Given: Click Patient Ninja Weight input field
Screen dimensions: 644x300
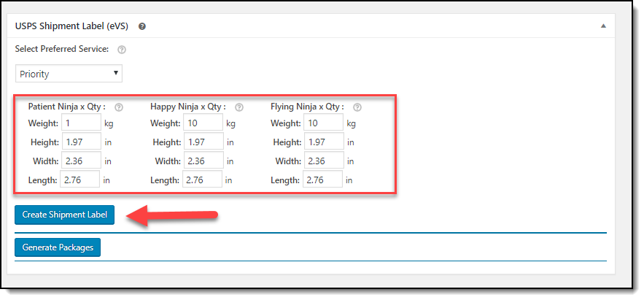Looking at the screenshot, I should (82, 123).
